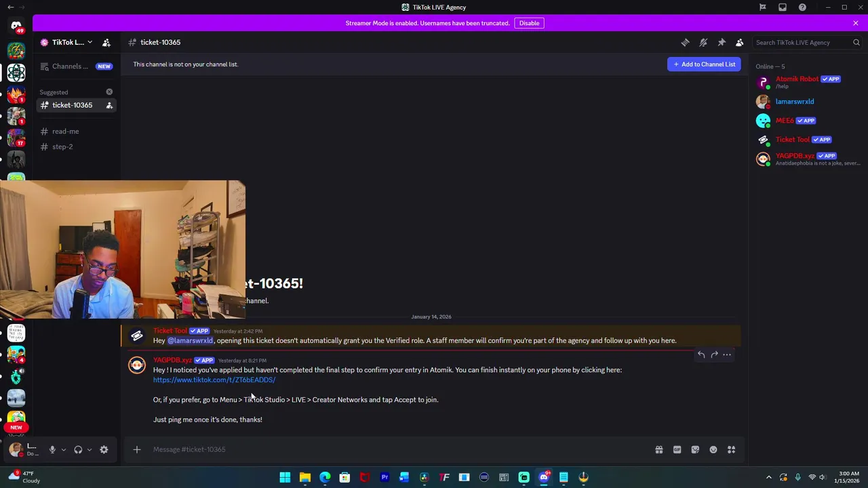Click the red NEW unread indicator pill
The height and width of the screenshot is (488, 868).
16,428
